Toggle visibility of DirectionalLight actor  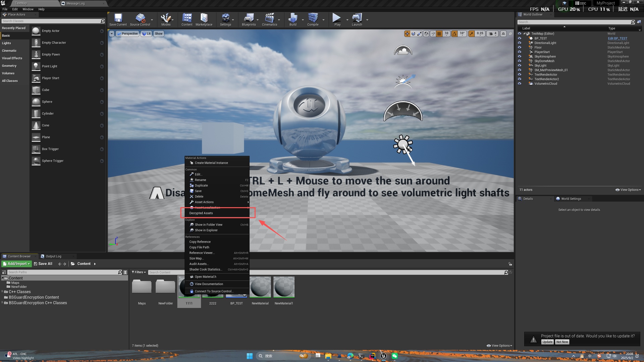coord(520,43)
